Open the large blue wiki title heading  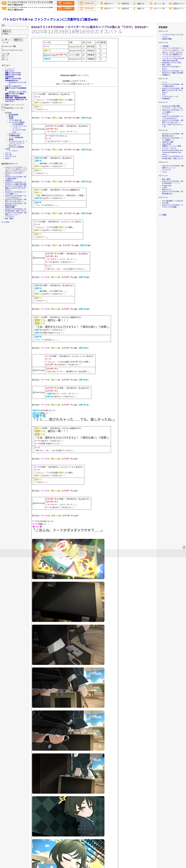50,20
